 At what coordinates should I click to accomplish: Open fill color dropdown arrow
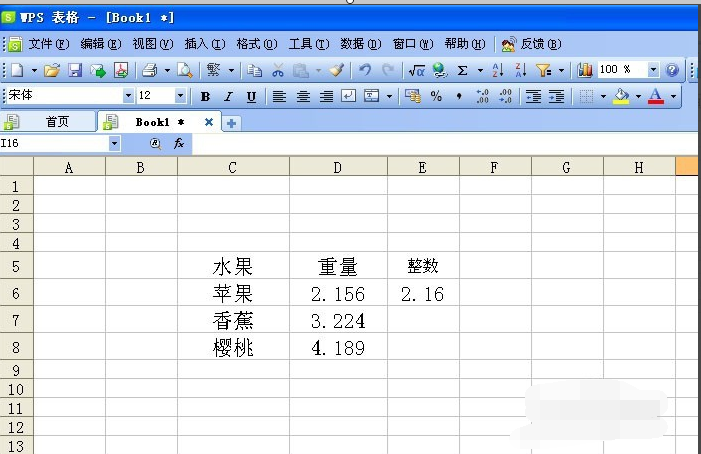(x=638, y=96)
